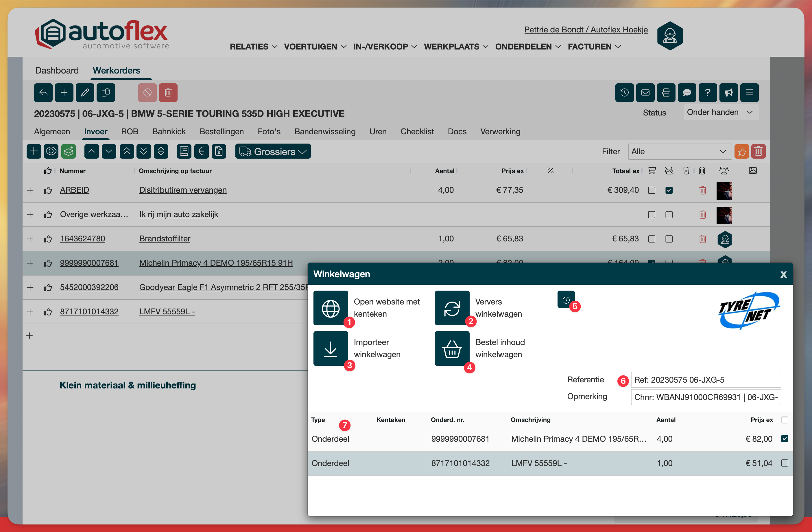Toggle the shopping cart checkbox for ARBEID row
The width and height of the screenshot is (812, 532).
pos(651,190)
